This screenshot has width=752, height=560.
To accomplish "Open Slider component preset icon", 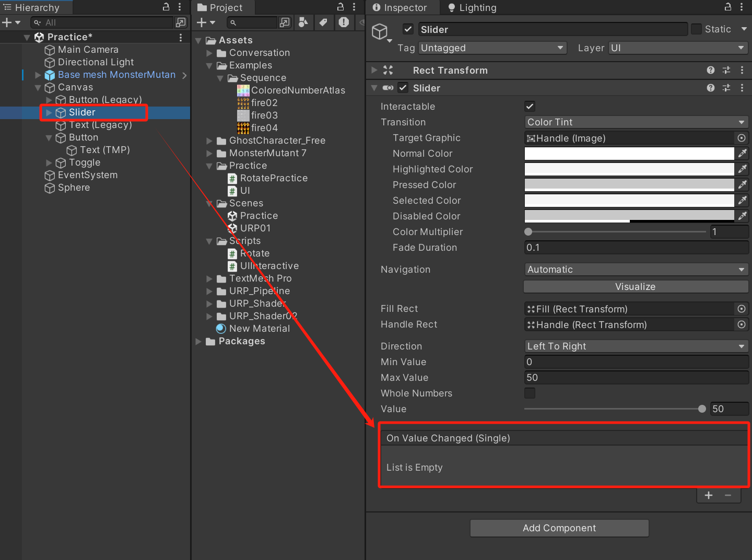I will (x=726, y=88).
